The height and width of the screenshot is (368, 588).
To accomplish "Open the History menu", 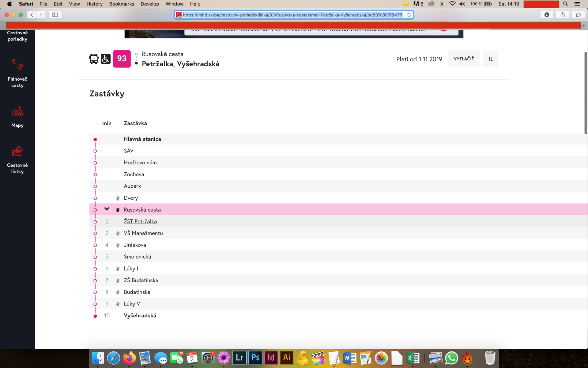I will click(x=94, y=4).
